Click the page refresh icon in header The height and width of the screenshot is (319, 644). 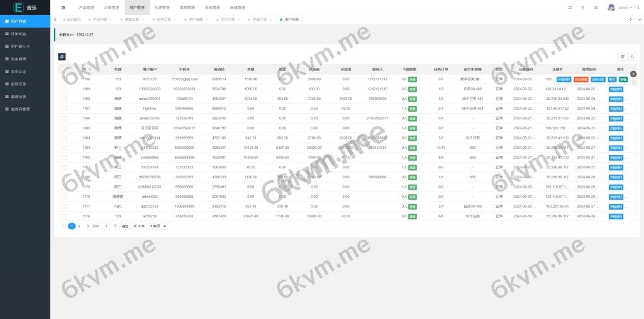coord(570,8)
